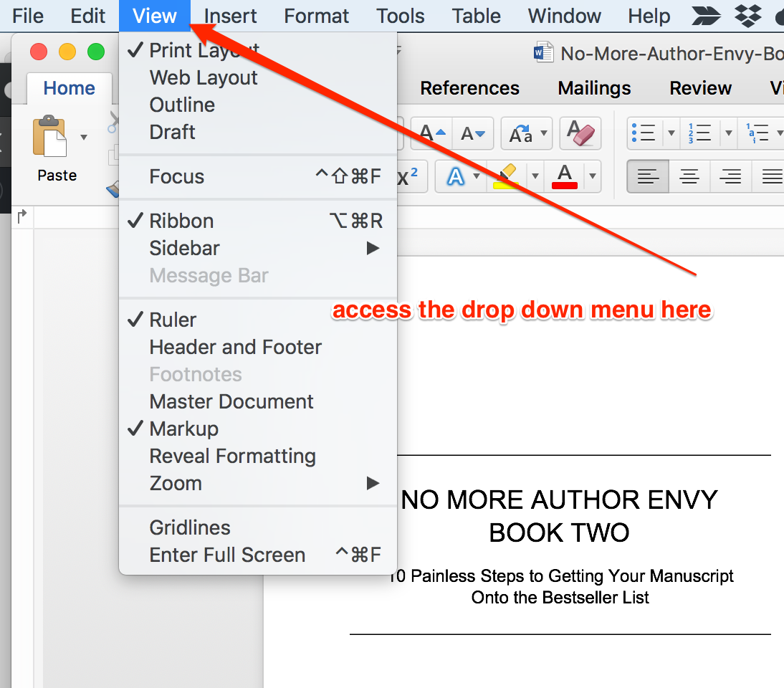The image size is (784, 688).
Task: Open the Change Case dropdown arrow
Action: click(x=542, y=133)
